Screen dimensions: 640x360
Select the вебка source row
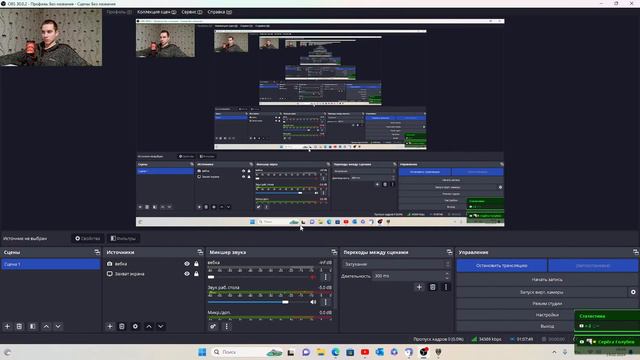153,264
